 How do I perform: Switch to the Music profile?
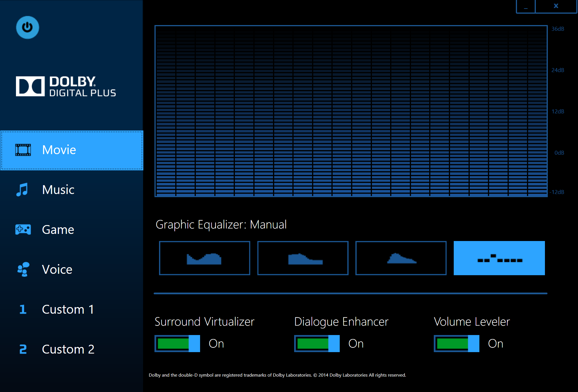(x=72, y=190)
